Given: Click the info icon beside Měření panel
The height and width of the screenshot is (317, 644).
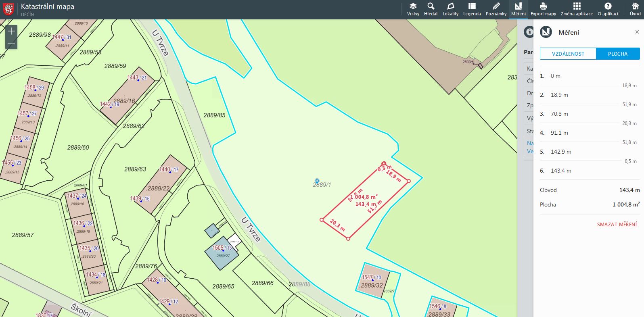Looking at the screenshot, I should click(x=529, y=31).
